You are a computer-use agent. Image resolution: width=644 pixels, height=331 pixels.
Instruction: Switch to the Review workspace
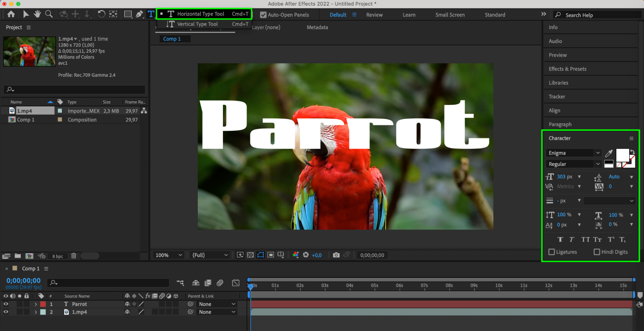374,15
